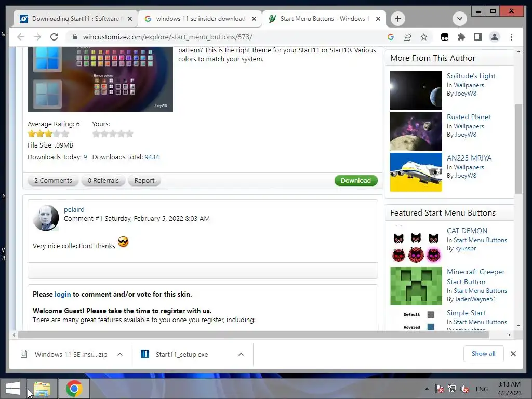The height and width of the screenshot is (399, 532).
Task: Report this skin
Action: pos(144,180)
